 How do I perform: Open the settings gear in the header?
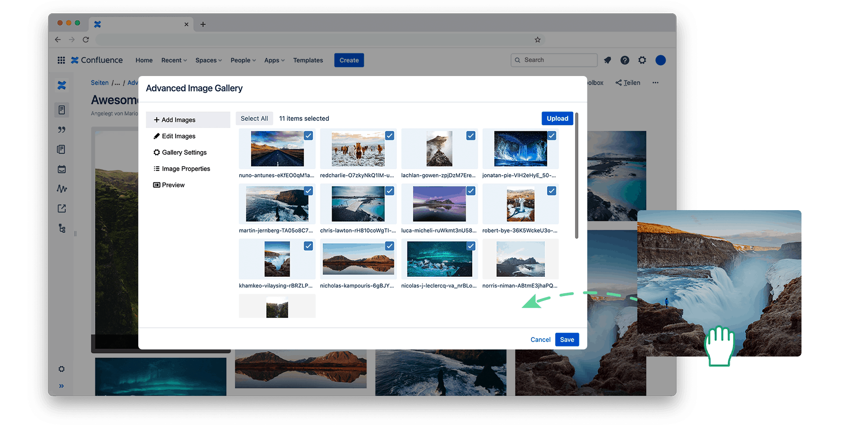(642, 60)
